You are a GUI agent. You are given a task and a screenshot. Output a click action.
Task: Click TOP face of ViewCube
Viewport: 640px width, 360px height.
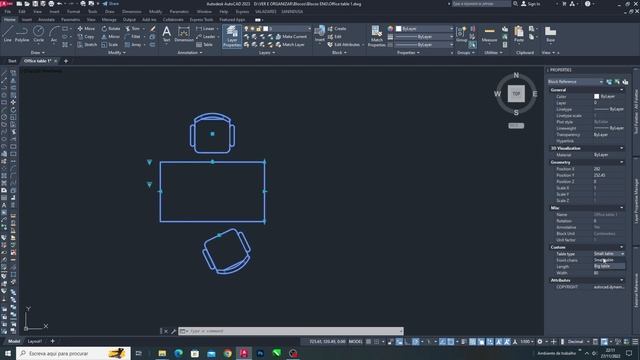516,93
